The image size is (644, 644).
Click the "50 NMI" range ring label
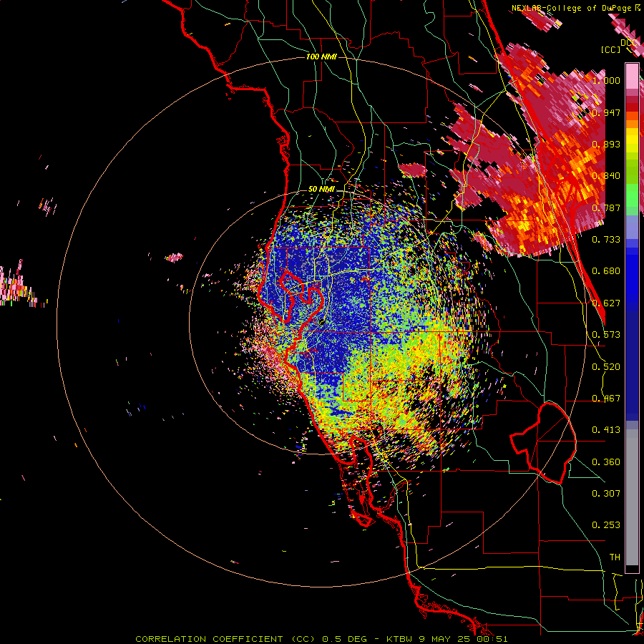click(321, 189)
